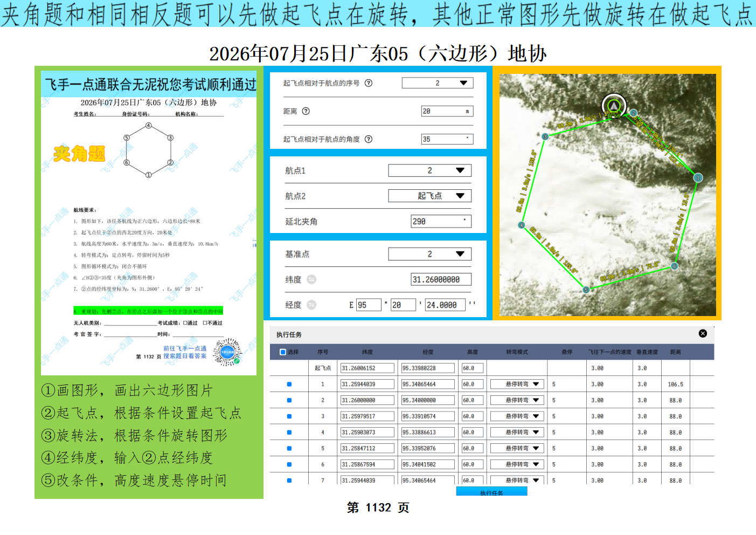
Task: Click row 3 longitude field 95.33910574
Action: pyautogui.click(x=429, y=416)
